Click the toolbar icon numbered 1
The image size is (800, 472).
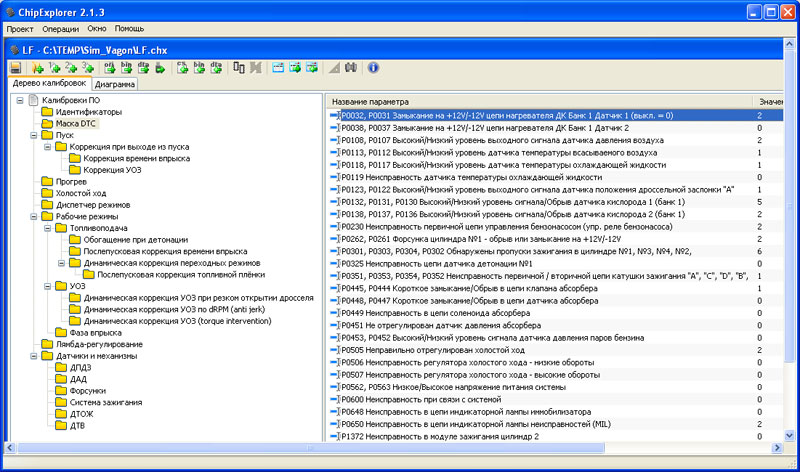tap(54, 68)
